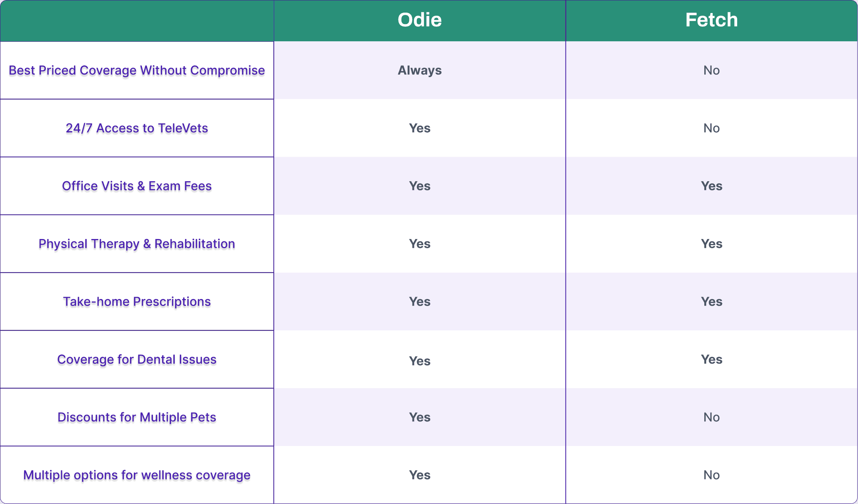Select Office Visits & Exam Fees label

pos(137,186)
